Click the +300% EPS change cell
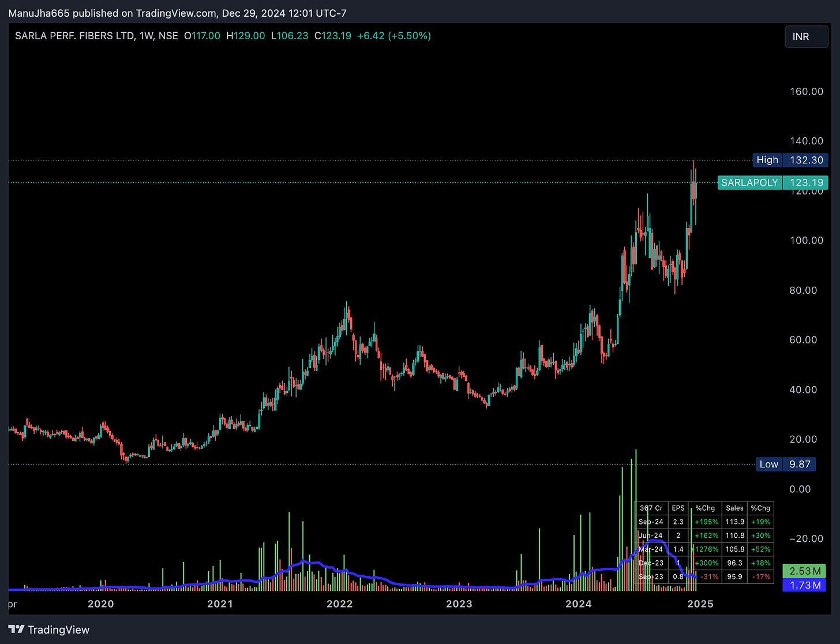This screenshot has width=840, height=644. pyautogui.click(x=706, y=563)
